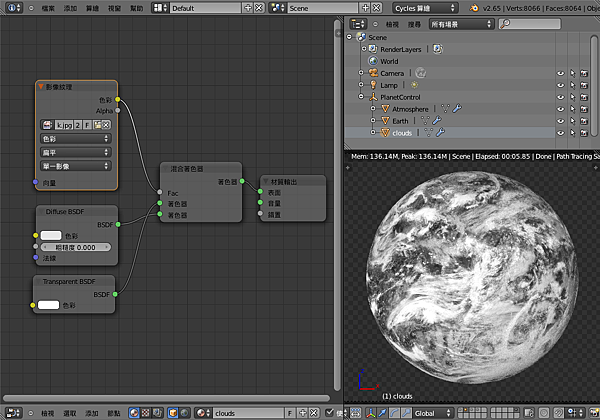Open the Outliner 搜尋 (Search) menu

414,24
